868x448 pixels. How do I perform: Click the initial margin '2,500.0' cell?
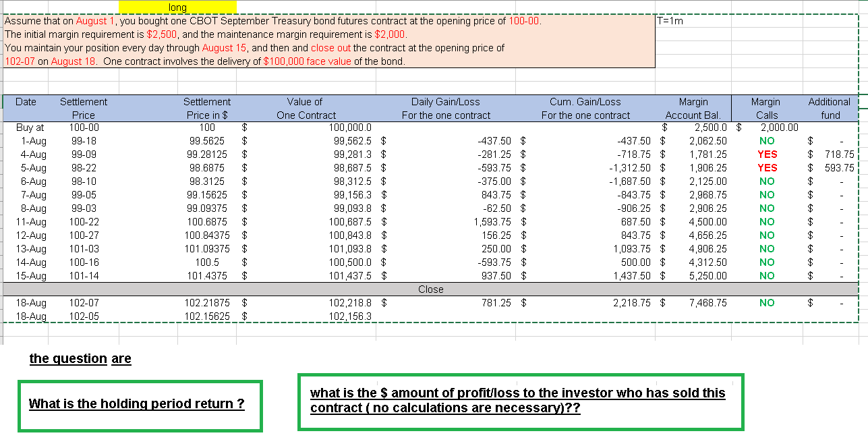711,128
